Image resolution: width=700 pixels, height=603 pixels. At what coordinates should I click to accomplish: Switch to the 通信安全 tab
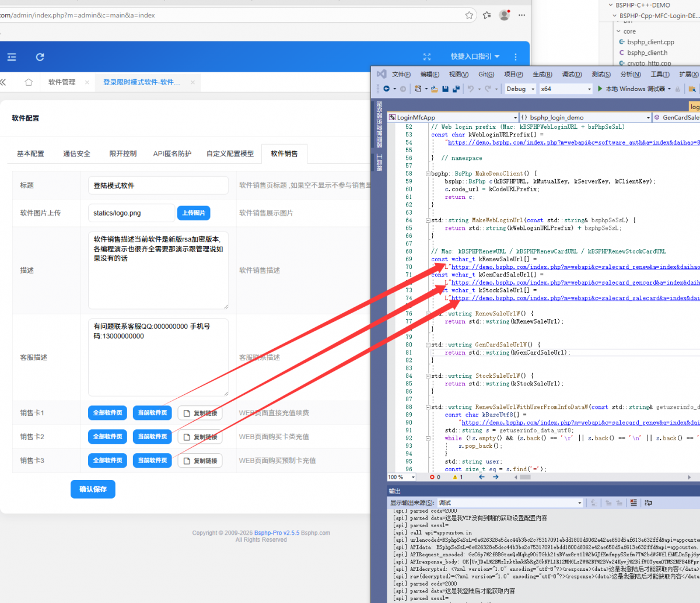(x=76, y=154)
